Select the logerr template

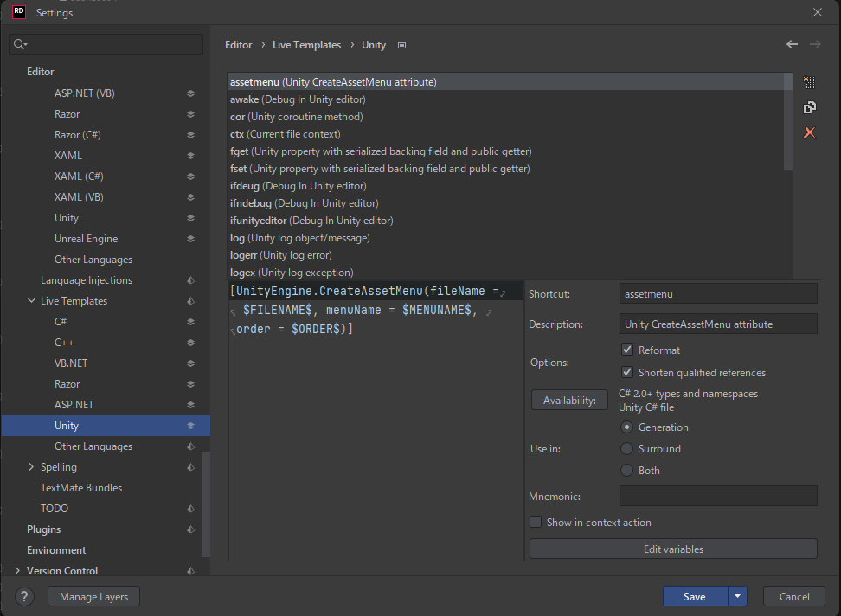tap(506, 255)
